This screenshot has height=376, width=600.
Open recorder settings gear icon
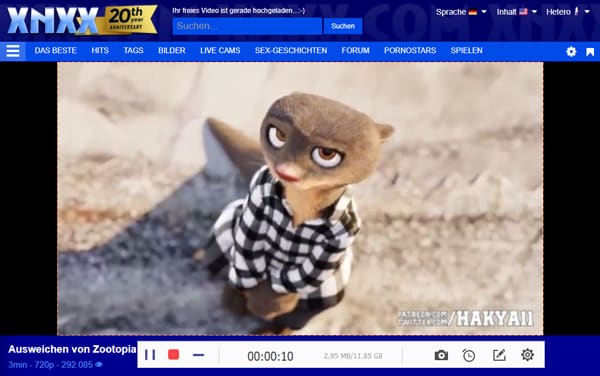tap(527, 355)
